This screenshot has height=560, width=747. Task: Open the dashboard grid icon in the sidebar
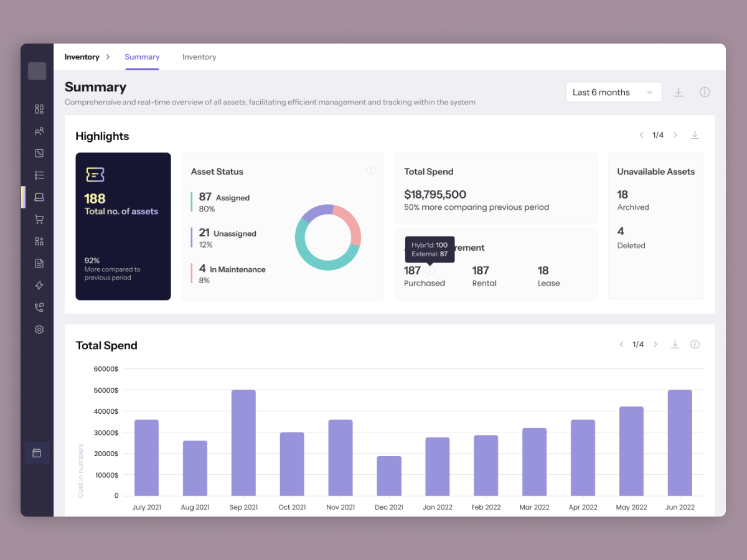coord(38,109)
